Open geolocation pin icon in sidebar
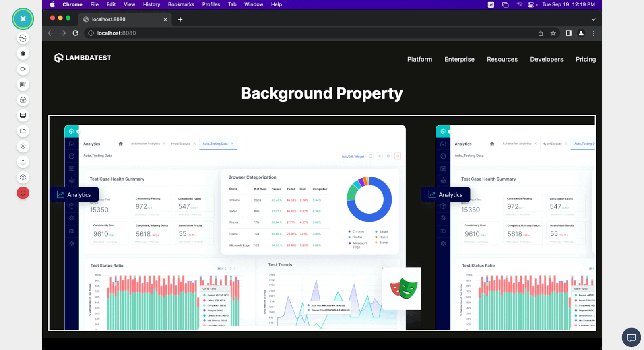Image resolution: width=644 pixels, height=350 pixels. pos(23,146)
